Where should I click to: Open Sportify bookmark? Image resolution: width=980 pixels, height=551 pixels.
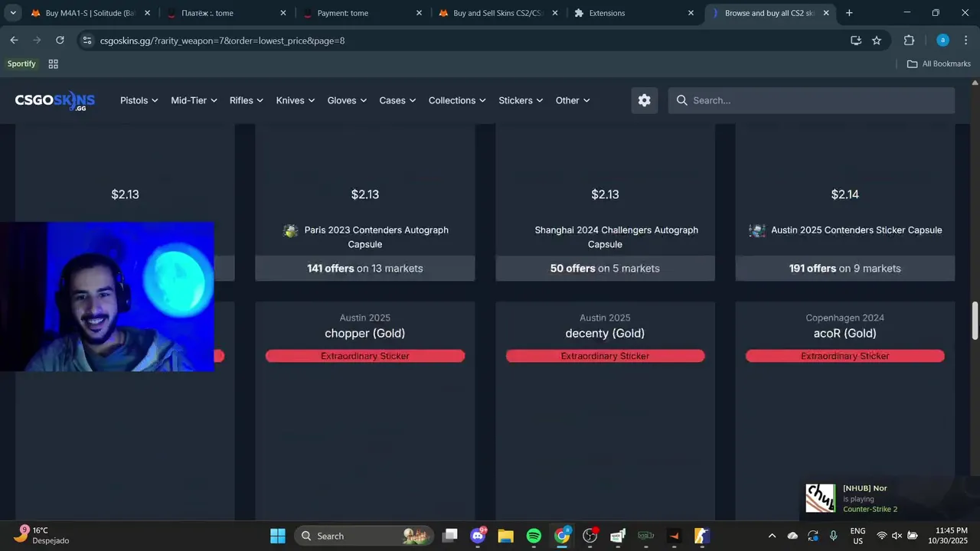[x=21, y=64]
